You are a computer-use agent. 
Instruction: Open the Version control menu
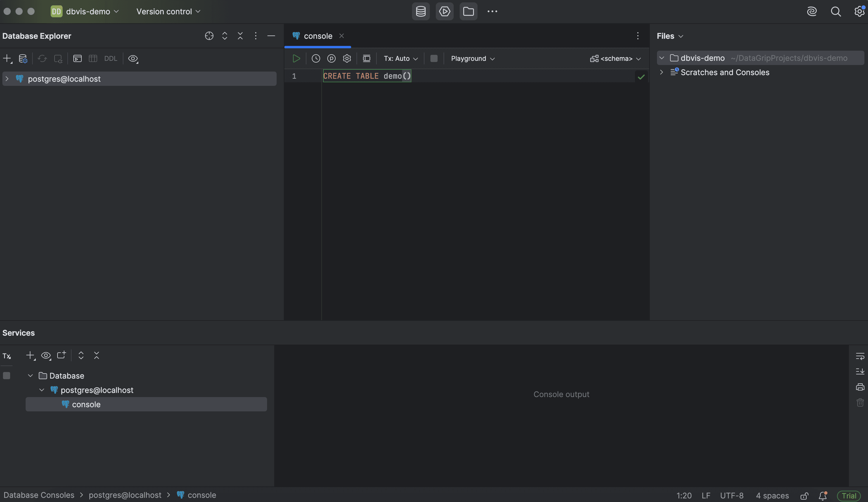coord(168,11)
